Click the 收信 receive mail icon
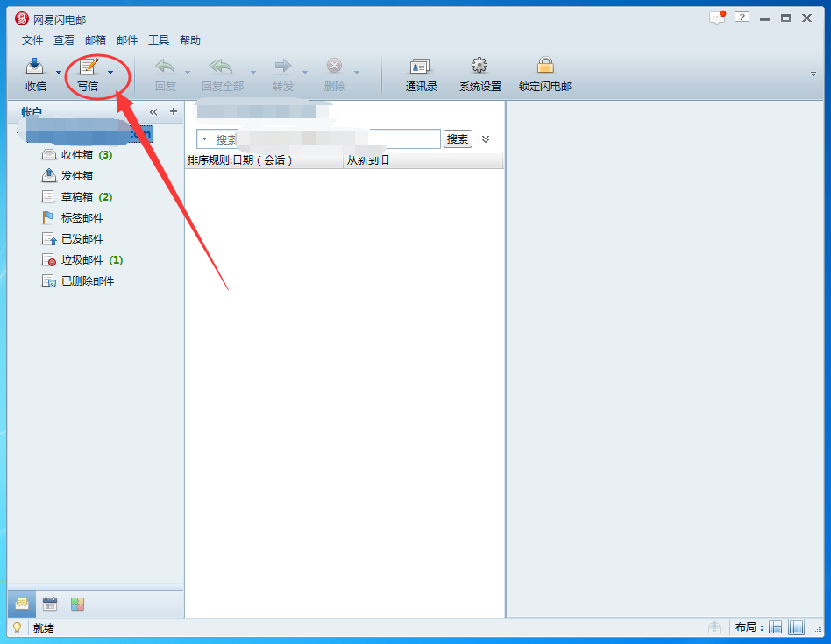Screen dimensions: 831x644 [35, 67]
